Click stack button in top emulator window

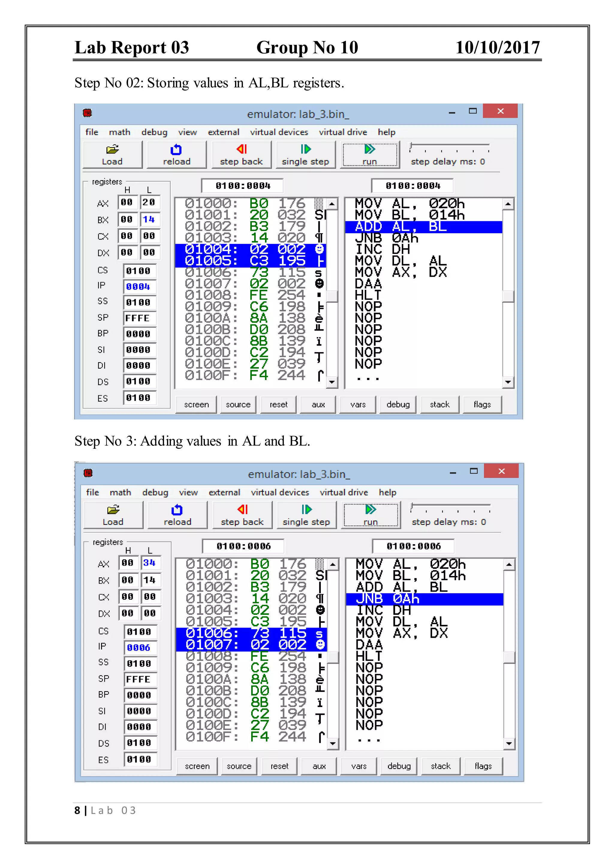click(x=440, y=405)
